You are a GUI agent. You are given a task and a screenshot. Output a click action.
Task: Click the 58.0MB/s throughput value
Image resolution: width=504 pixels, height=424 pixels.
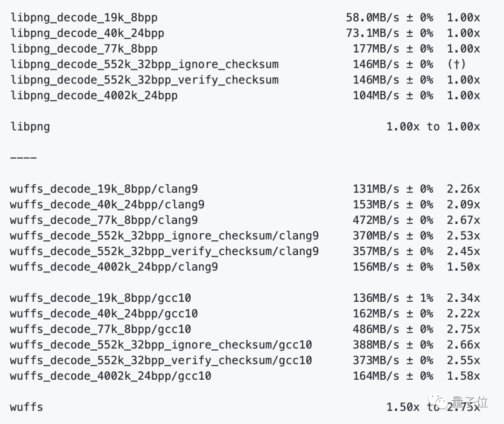(x=372, y=18)
